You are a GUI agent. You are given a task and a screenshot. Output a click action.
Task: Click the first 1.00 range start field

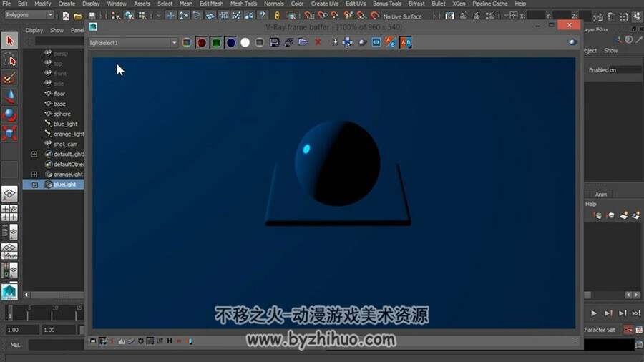point(22,330)
